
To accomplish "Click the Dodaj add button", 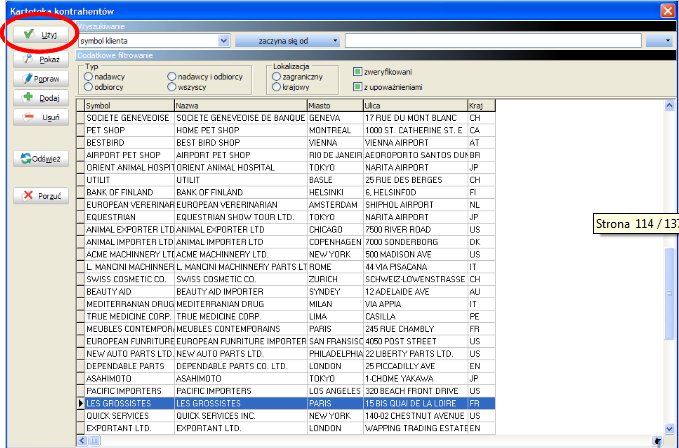I will point(41,98).
